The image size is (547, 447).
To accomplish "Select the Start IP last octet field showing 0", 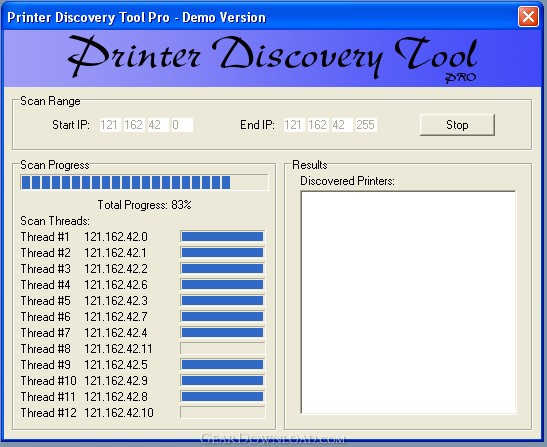I will click(182, 125).
